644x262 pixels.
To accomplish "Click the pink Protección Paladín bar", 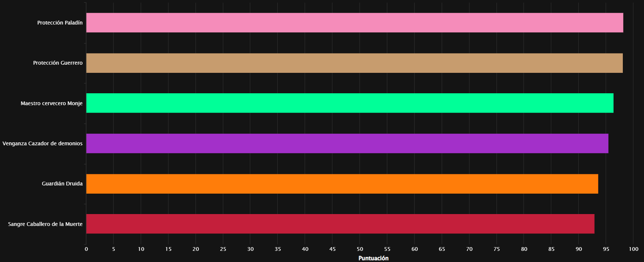I will coord(355,23).
